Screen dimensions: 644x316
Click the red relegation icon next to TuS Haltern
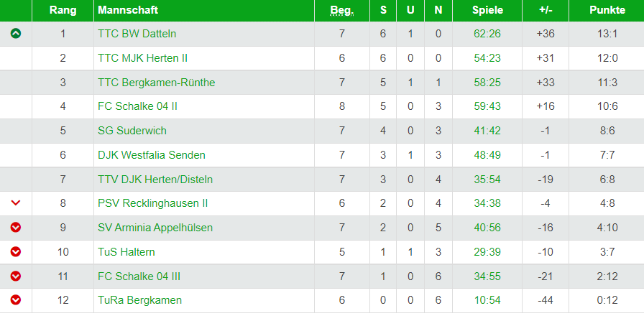click(16, 251)
